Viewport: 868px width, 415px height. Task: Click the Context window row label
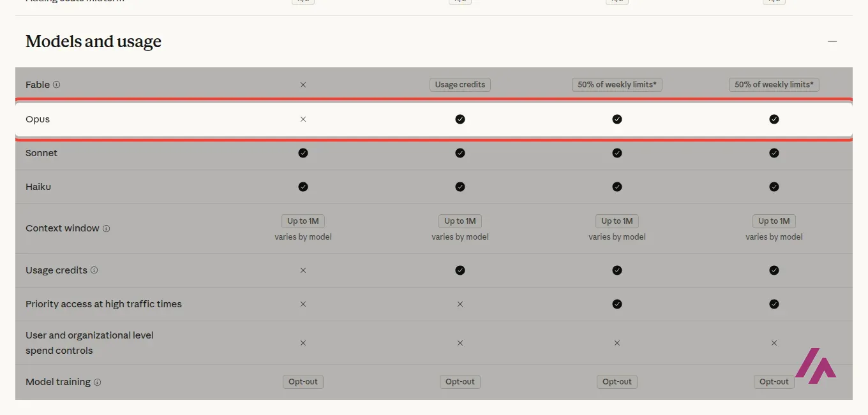(x=63, y=228)
